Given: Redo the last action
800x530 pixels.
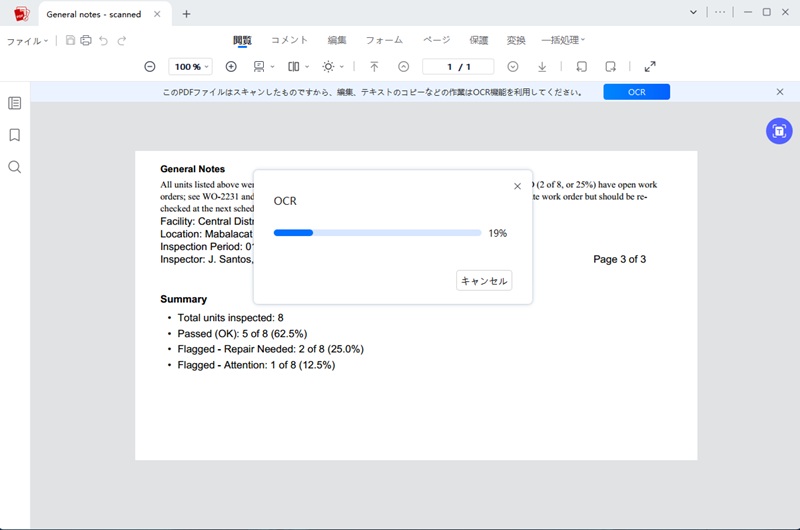Looking at the screenshot, I should [121, 40].
